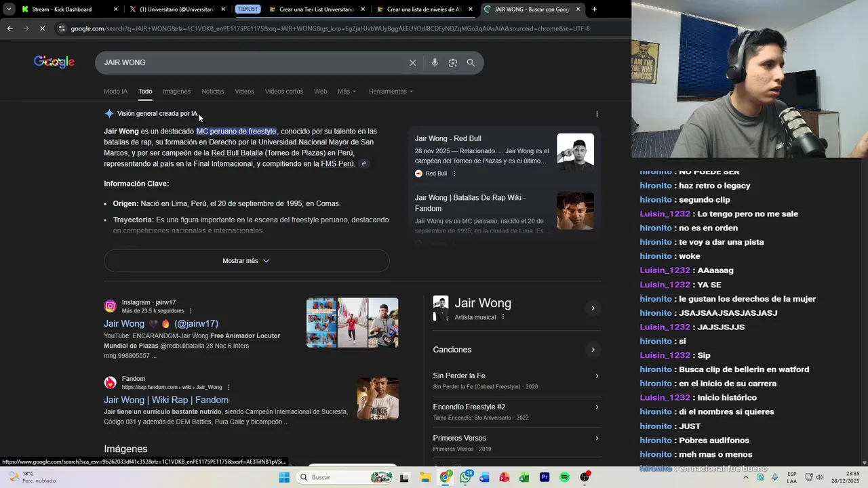Open Jair Wong - Red Bull source card
Screen dimensions: 868x488
[504, 156]
